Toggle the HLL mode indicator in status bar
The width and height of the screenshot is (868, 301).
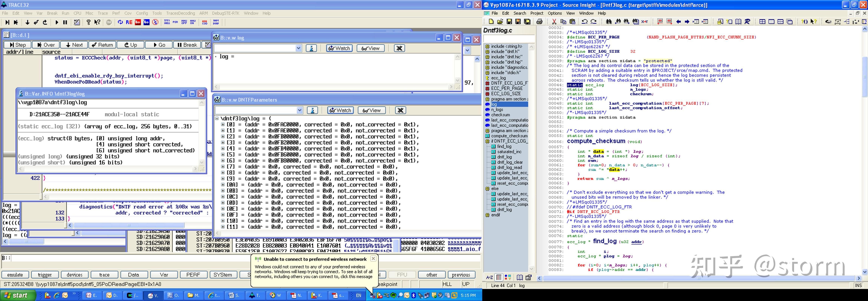pyautogui.click(x=447, y=284)
